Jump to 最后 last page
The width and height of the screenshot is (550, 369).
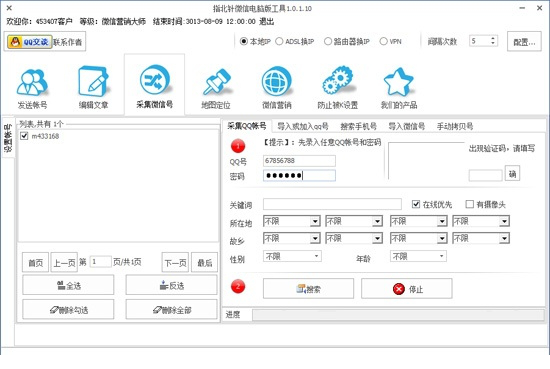click(x=204, y=262)
